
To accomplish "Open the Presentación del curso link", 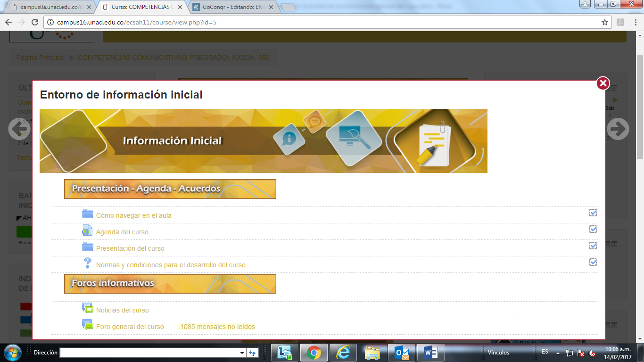I will tap(130, 248).
